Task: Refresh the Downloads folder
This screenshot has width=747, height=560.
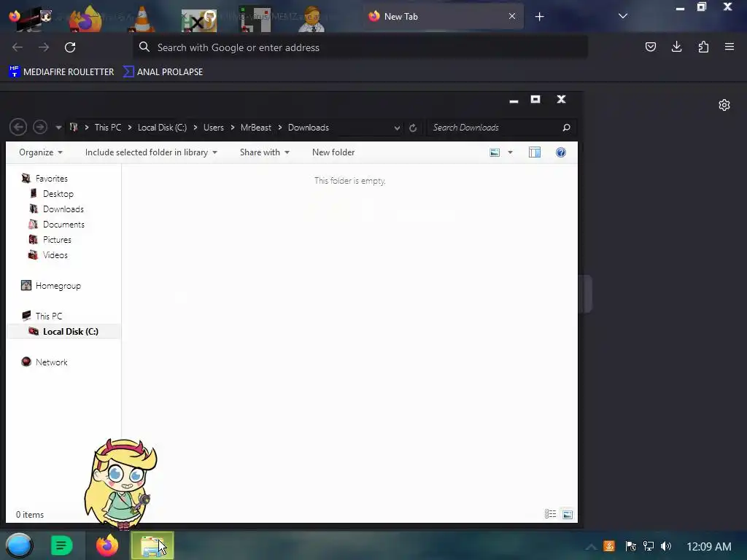Action: coord(413,128)
